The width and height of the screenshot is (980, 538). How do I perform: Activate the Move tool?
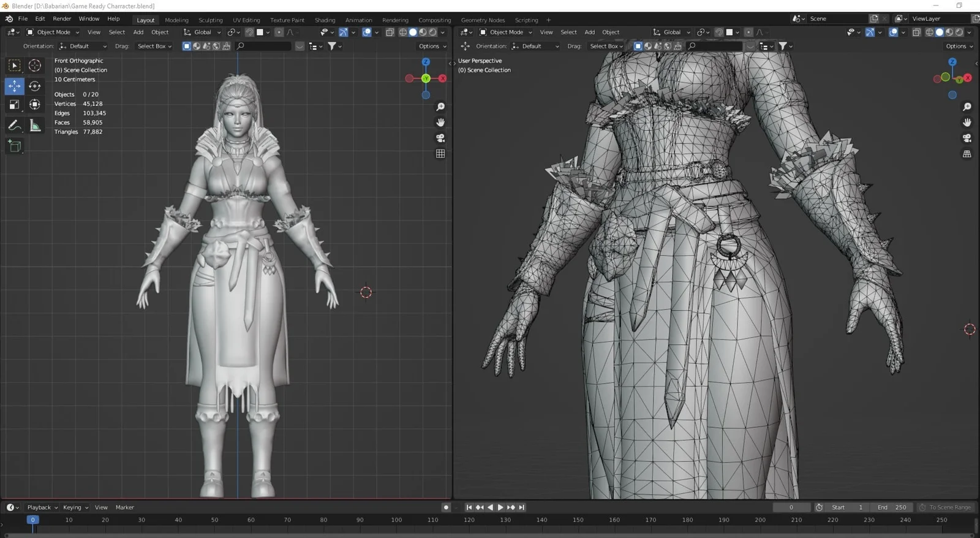click(x=15, y=86)
